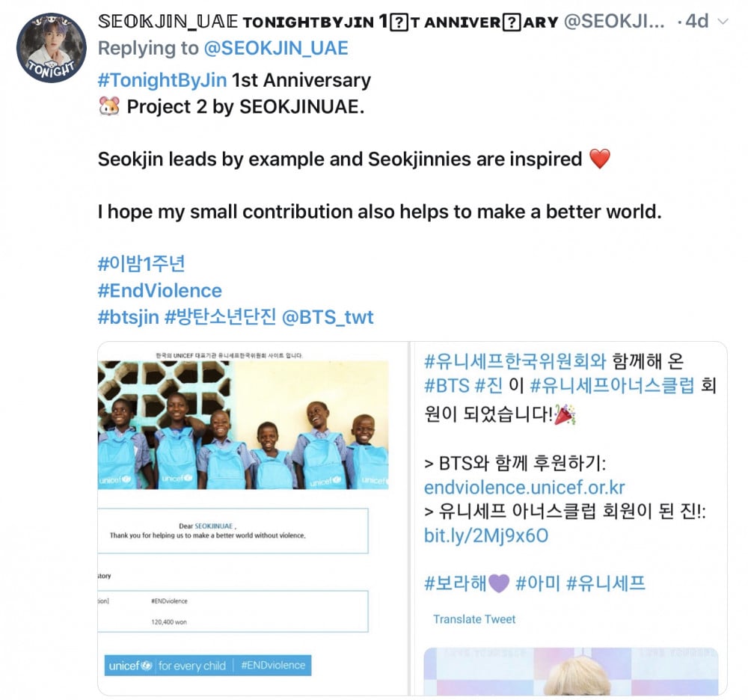Open the #방탄소년단진 hashtag

tap(221, 317)
